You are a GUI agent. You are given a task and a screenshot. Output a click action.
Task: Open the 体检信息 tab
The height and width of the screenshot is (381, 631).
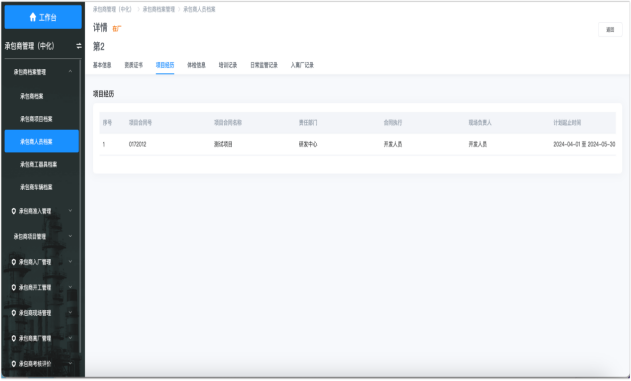(x=196, y=65)
